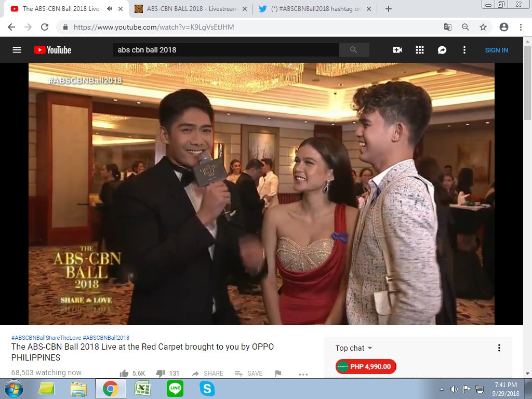Open the YouTube guide hamburger menu
532x399 pixels.
(17, 50)
